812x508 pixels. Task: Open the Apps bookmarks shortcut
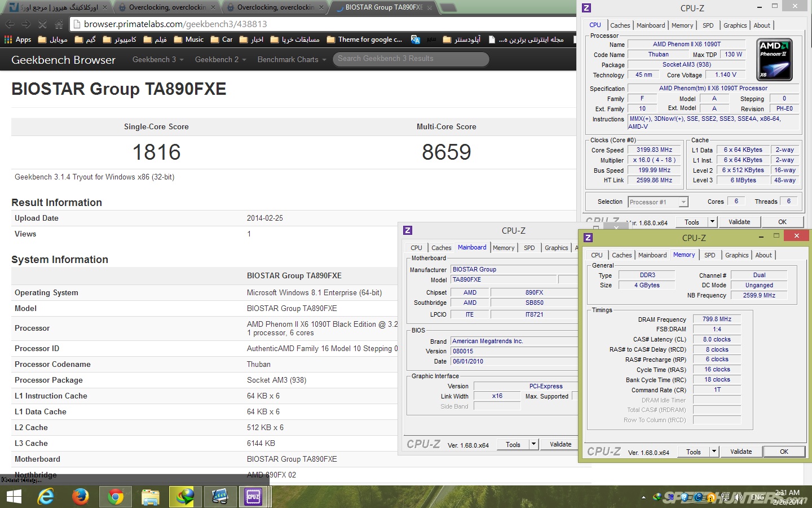(17, 40)
